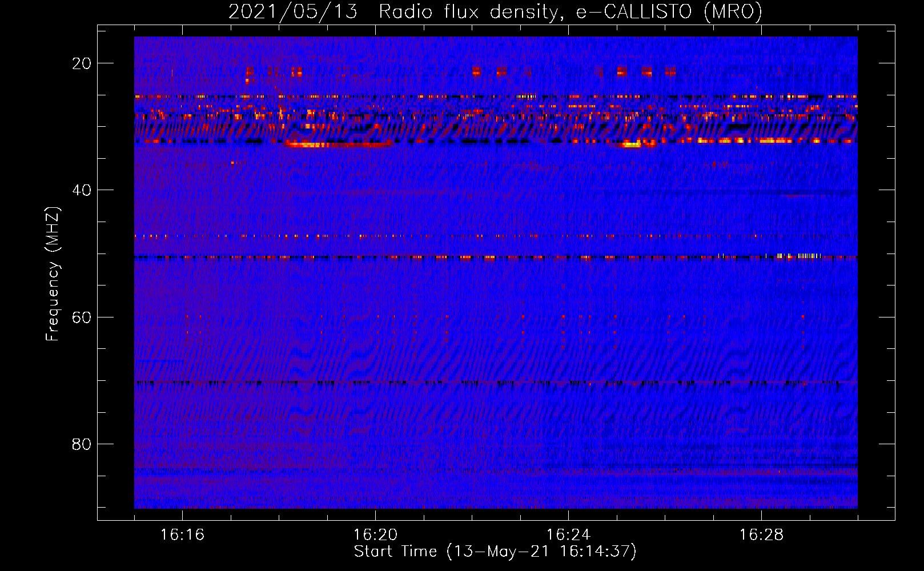The width and height of the screenshot is (924, 571).
Task: Click the bright yellow interference near 16:29 at 50 MHz
Action: [x=800, y=256]
